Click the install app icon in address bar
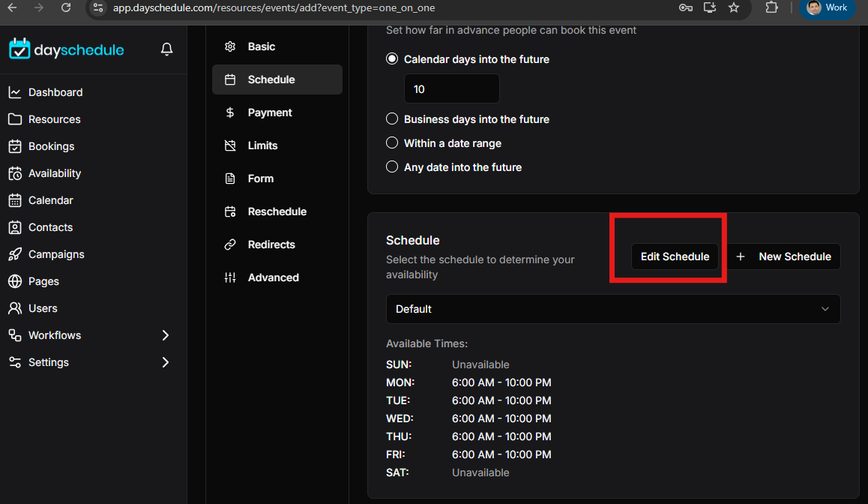This screenshot has width=868, height=504. click(x=710, y=7)
